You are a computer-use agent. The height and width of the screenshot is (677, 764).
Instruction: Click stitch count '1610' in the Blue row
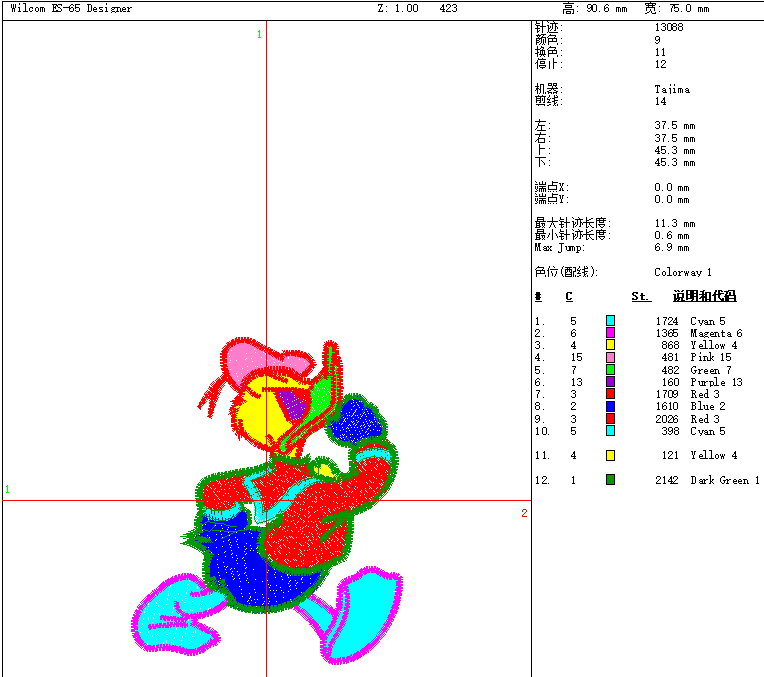pyautogui.click(x=667, y=406)
